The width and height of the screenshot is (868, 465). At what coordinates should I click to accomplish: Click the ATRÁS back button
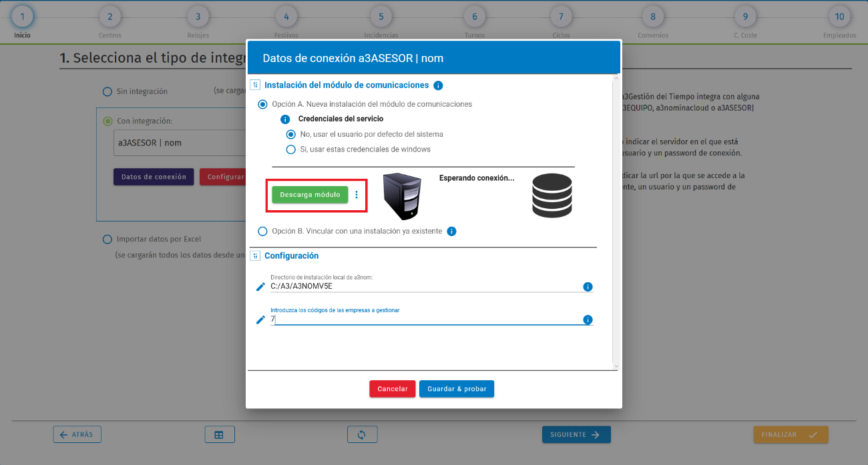point(77,434)
